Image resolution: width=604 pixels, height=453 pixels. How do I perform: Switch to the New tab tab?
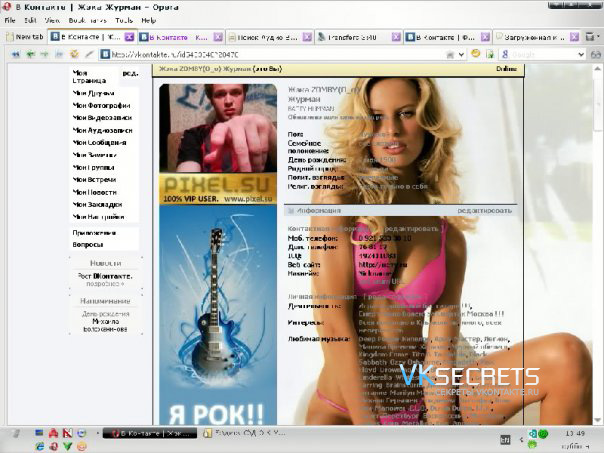coord(25,37)
